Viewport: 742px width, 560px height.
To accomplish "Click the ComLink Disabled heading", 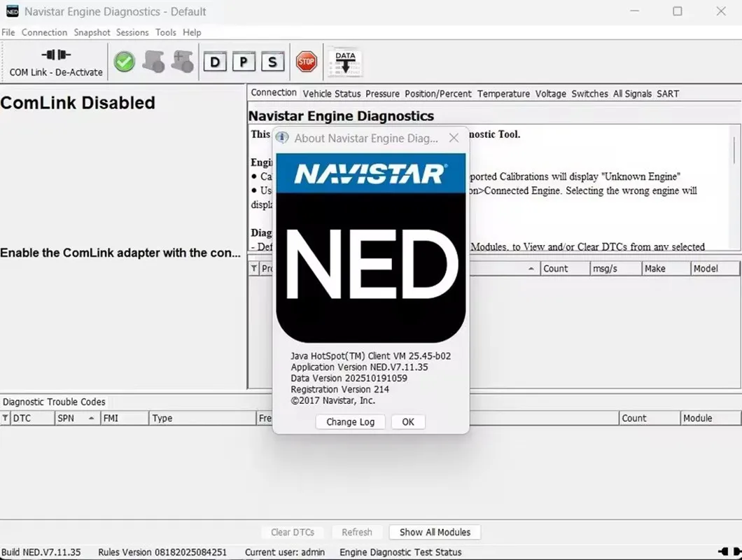I will (x=78, y=103).
